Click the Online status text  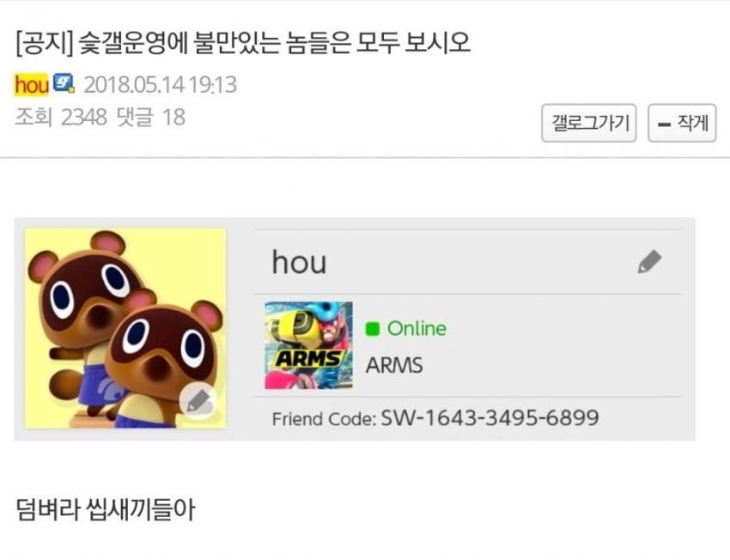click(x=417, y=329)
